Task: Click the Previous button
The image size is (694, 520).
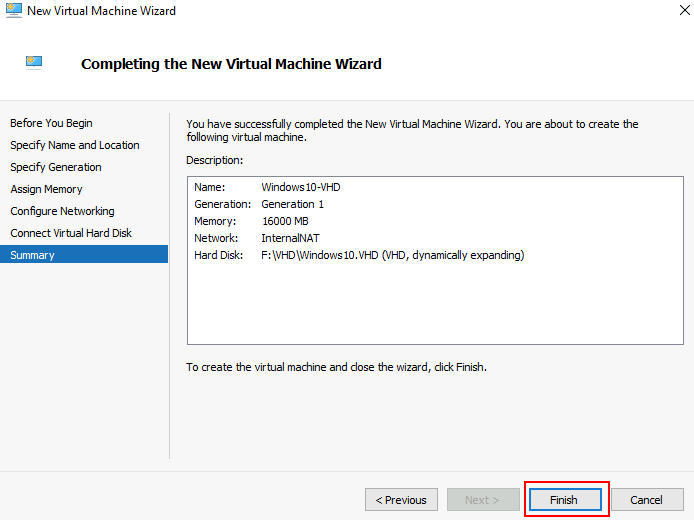Action: (x=401, y=500)
